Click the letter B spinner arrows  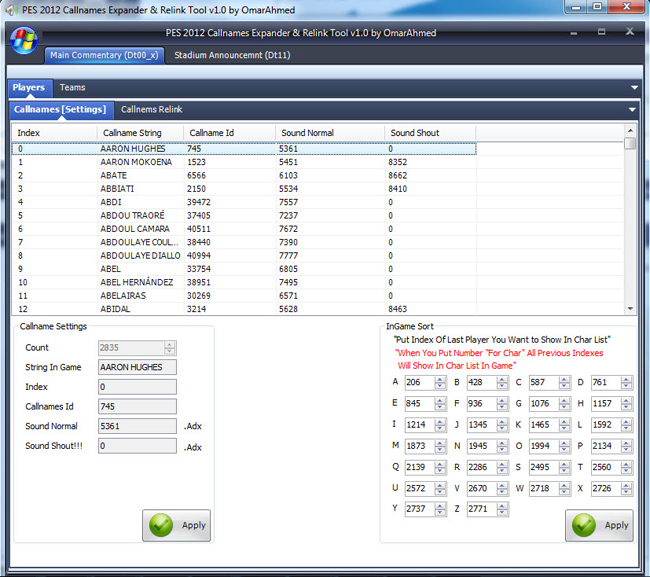click(502, 383)
